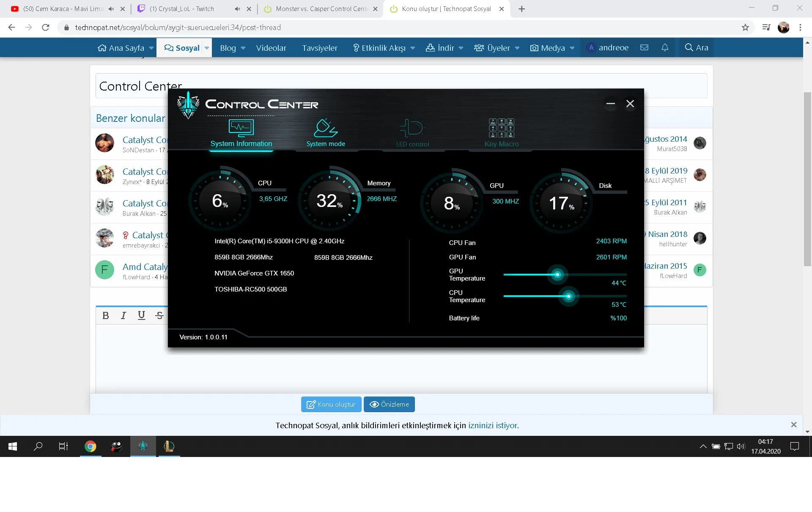Viewport: 812px width, 512px height.
Task: Click Intel Core i5-9300H CPU text
Action: 279,241
